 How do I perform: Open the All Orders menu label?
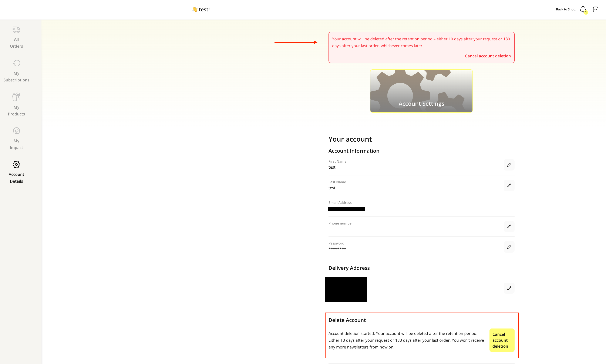tap(16, 43)
